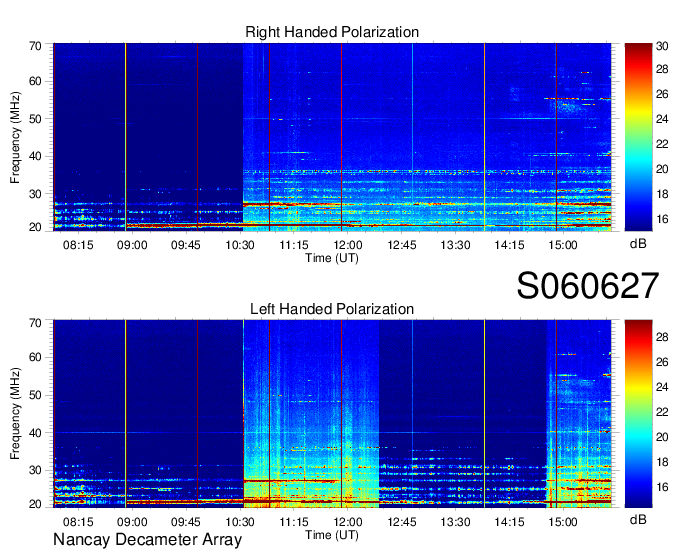680x552 pixels.
Task: Click the "40" frequency tick of Left Handed plot
Action: click(x=35, y=433)
